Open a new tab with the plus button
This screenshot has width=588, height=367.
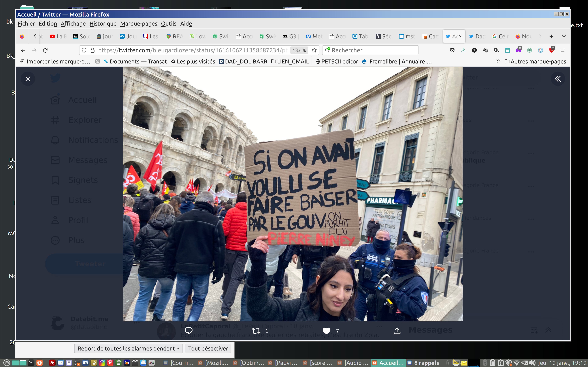[551, 36]
